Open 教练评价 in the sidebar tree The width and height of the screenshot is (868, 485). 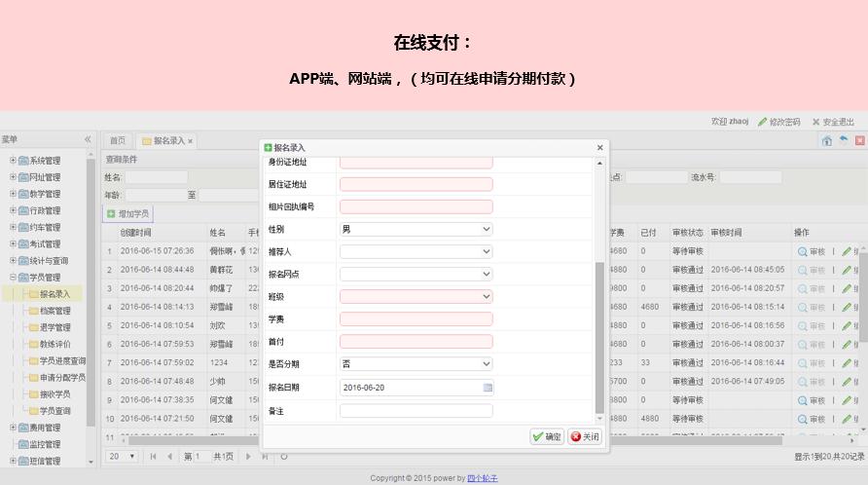click(x=55, y=344)
